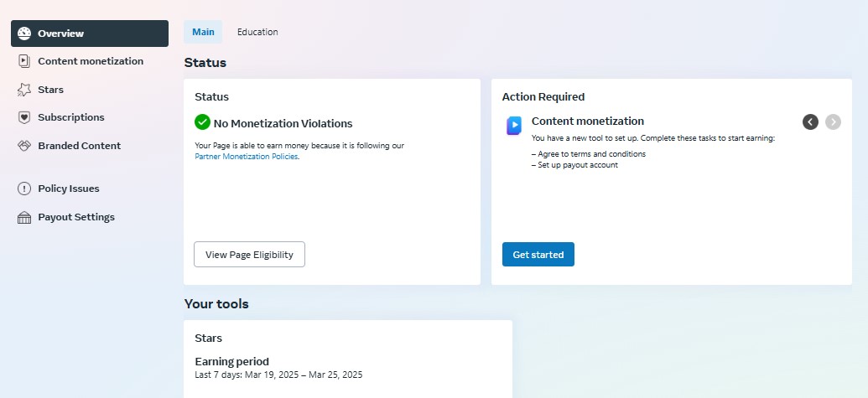Click the Policy Issues exclamation icon
This screenshot has width=868, height=398.
pyautogui.click(x=24, y=189)
